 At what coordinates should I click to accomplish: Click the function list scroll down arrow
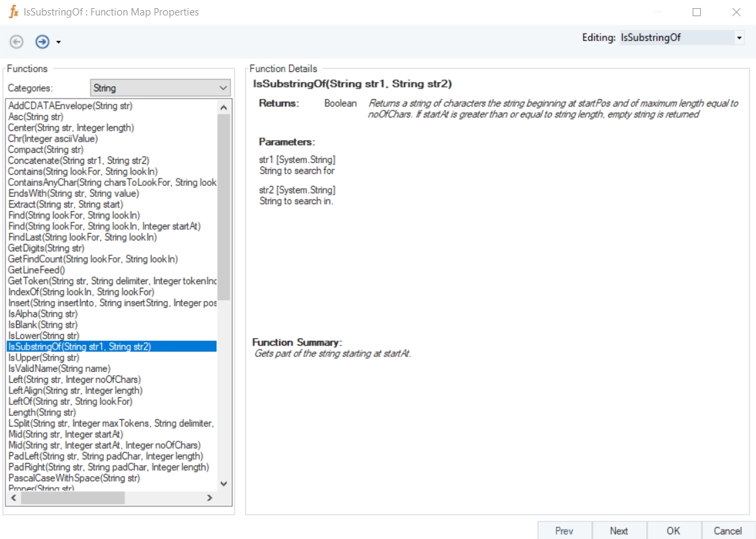[x=223, y=484]
